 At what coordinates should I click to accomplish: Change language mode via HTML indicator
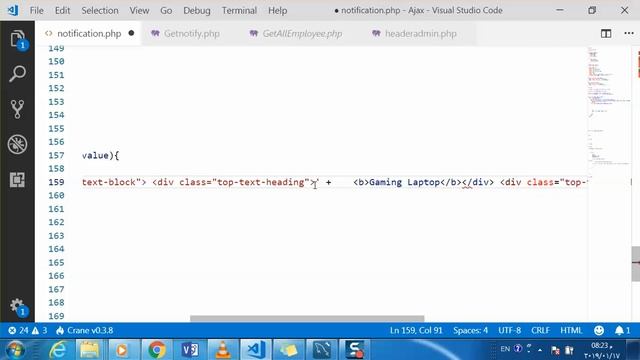tap(571, 330)
